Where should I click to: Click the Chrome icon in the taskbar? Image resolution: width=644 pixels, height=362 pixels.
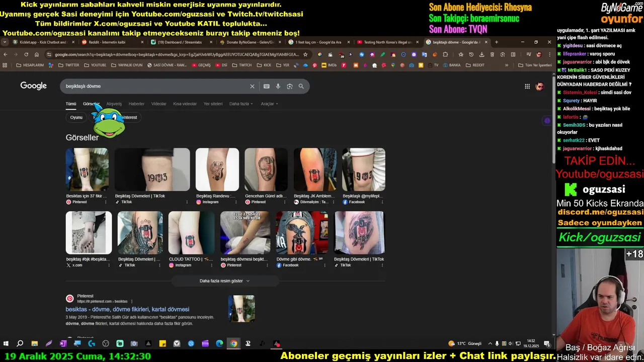(x=234, y=343)
